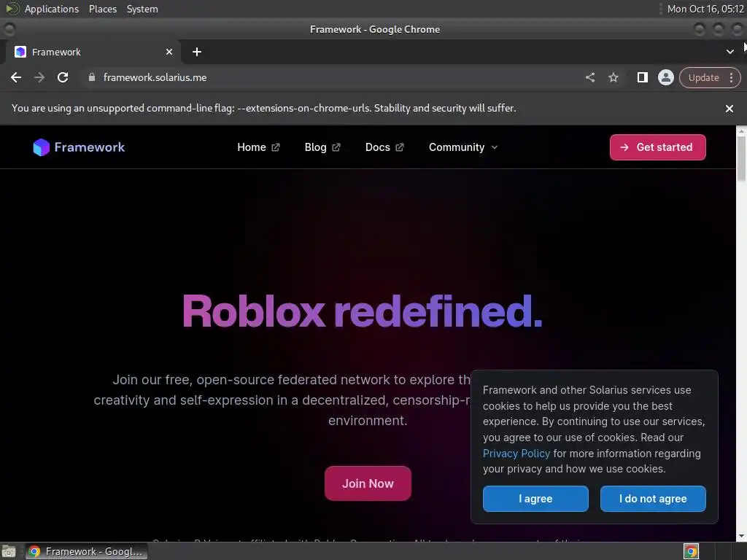Open a new tab with plus icon
Image resolution: width=747 pixels, height=560 pixels.
[197, 52]
